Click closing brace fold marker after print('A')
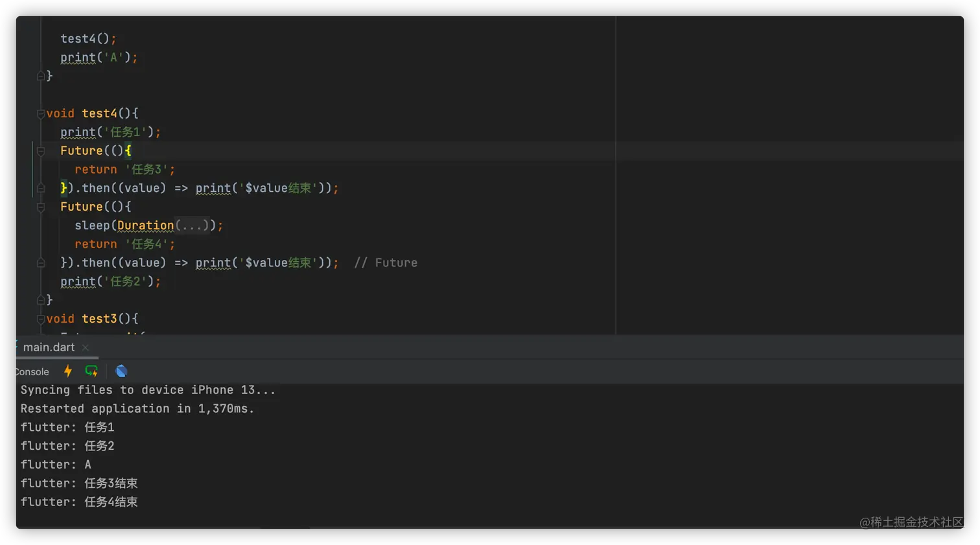Image resolution: width=980 pixels, height=545 pixels. [40, 76]
